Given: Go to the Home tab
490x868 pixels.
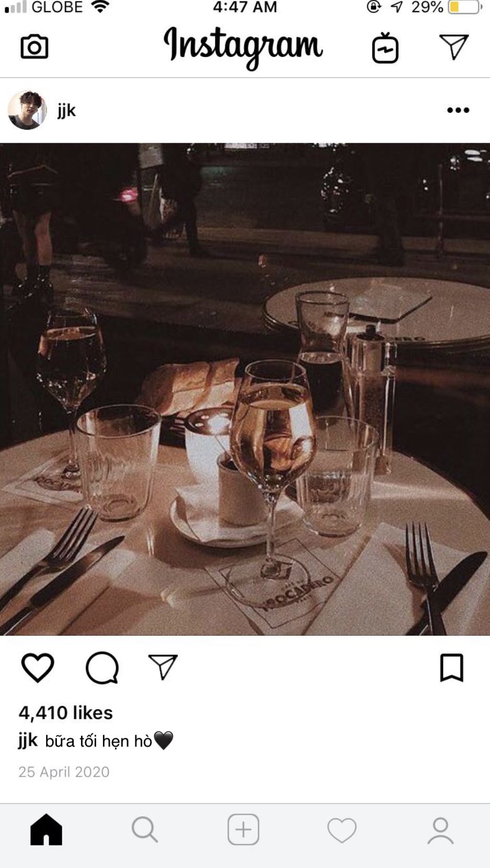Looking at the screenshot, I should point(46,829).
